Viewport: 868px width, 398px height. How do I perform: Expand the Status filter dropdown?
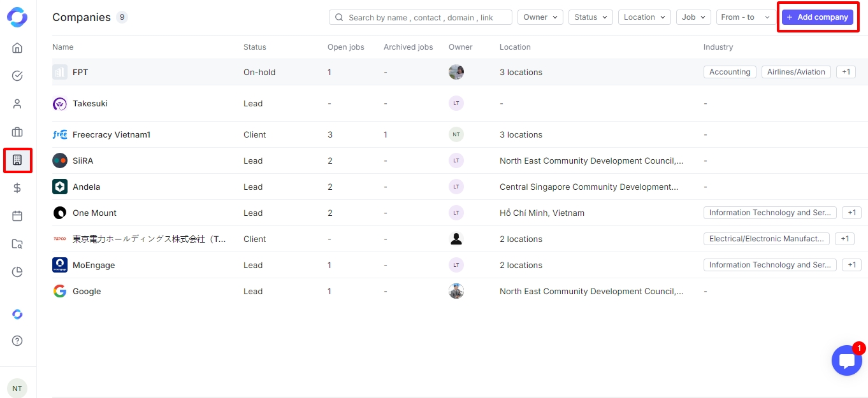(591, 17)
